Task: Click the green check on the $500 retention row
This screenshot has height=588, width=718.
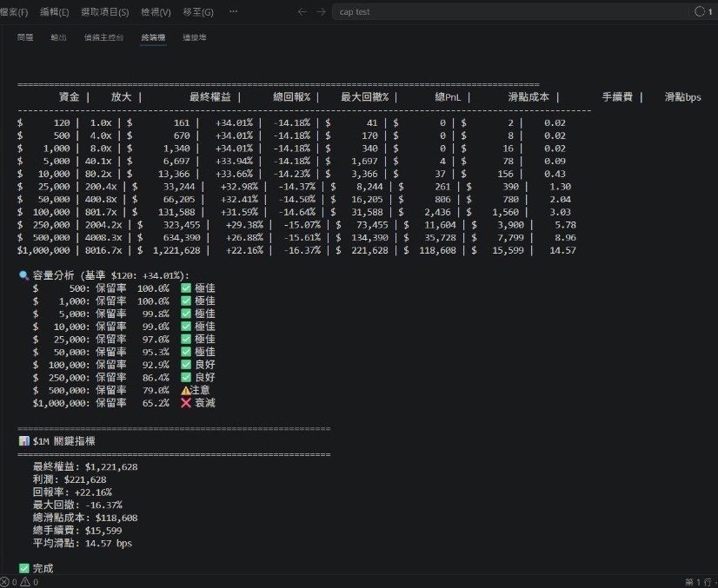Action: (186, 288)
